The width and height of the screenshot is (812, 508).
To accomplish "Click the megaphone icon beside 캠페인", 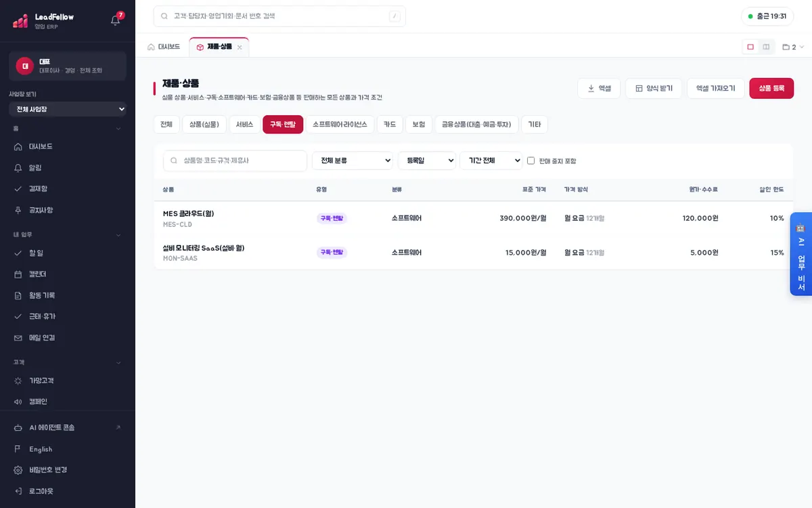I will [x=18, y=402].
